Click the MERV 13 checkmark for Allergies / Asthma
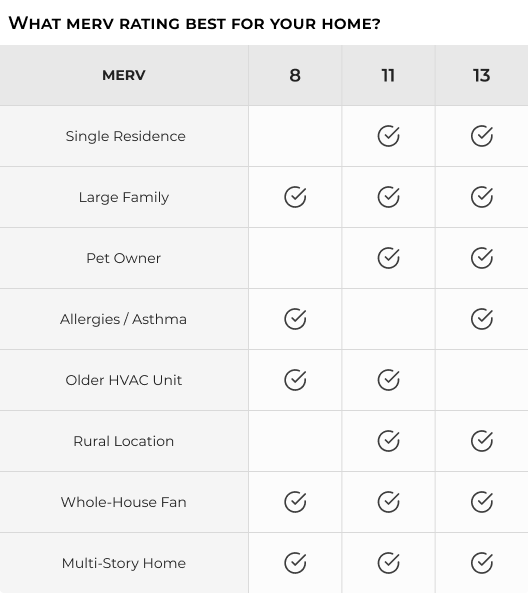 pyautogui.click(x=482, y=319)
